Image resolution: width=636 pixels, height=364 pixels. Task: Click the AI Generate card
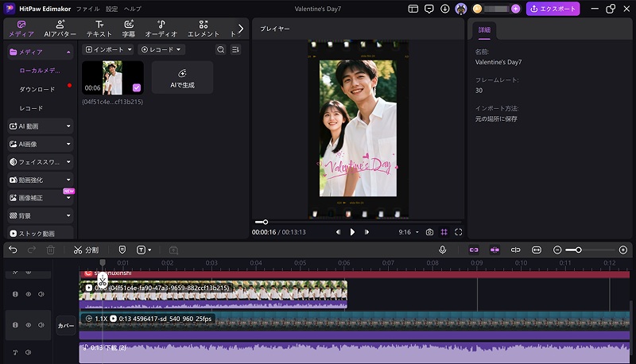(182, 77)
